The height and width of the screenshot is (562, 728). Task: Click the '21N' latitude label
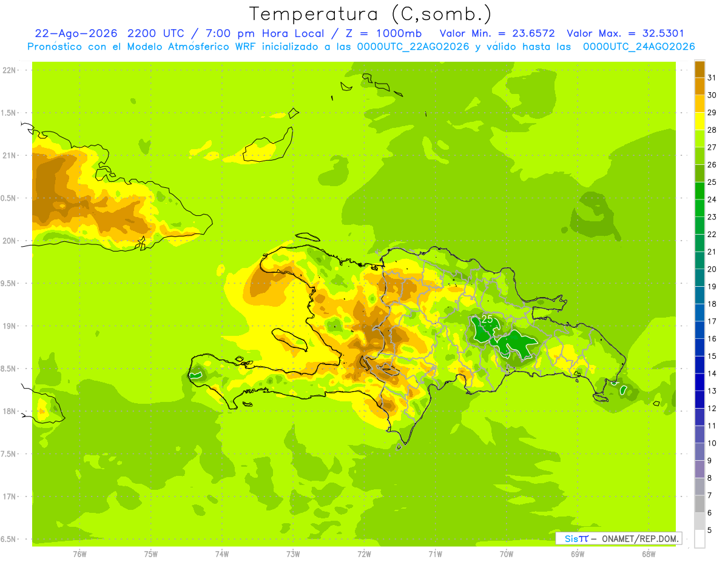[9, 155]
